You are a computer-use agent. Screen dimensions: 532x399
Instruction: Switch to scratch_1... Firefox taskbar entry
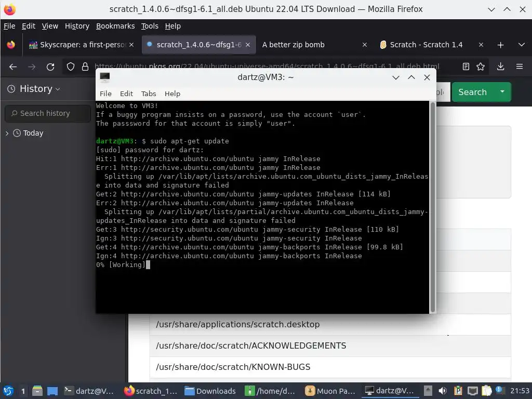coord(151,391)
